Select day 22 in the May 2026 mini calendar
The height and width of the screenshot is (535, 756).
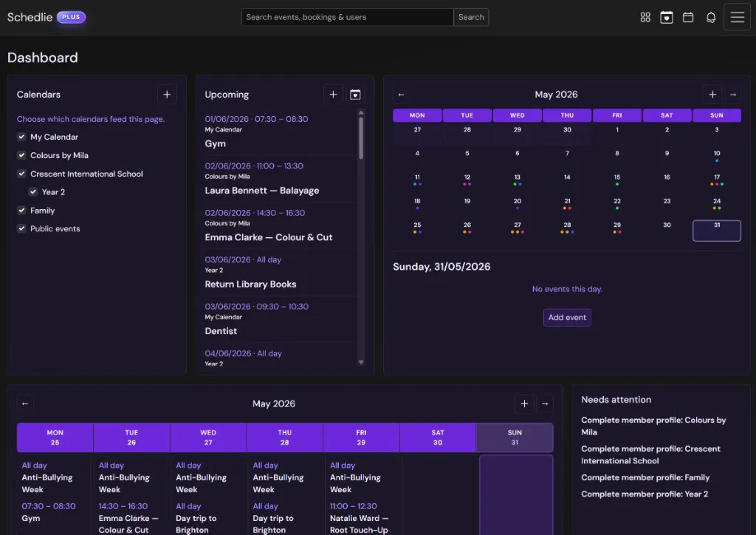tap(616, 204)
